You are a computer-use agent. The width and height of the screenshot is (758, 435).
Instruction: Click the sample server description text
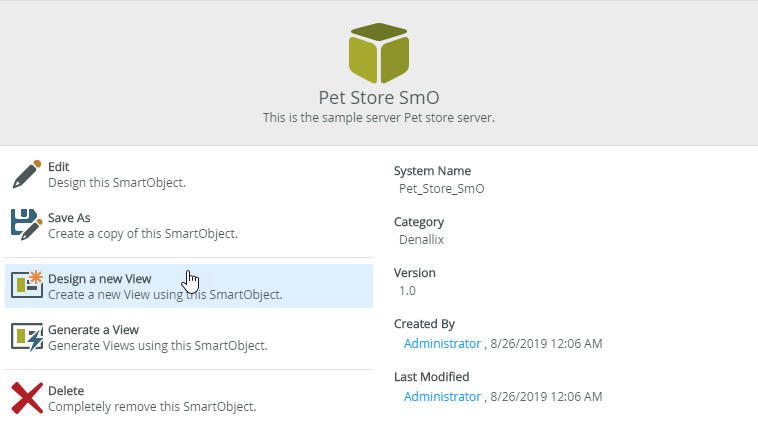point(379,118)
